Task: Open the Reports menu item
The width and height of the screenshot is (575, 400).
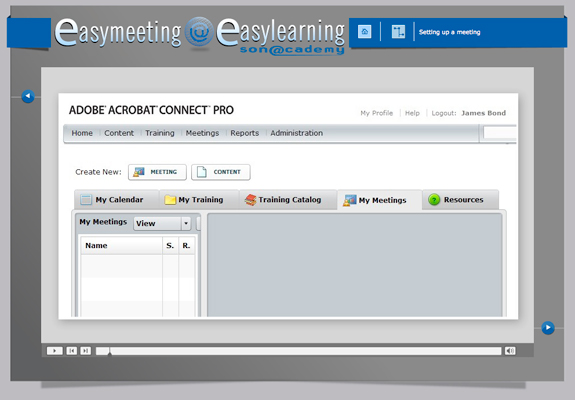Action: 245,133
